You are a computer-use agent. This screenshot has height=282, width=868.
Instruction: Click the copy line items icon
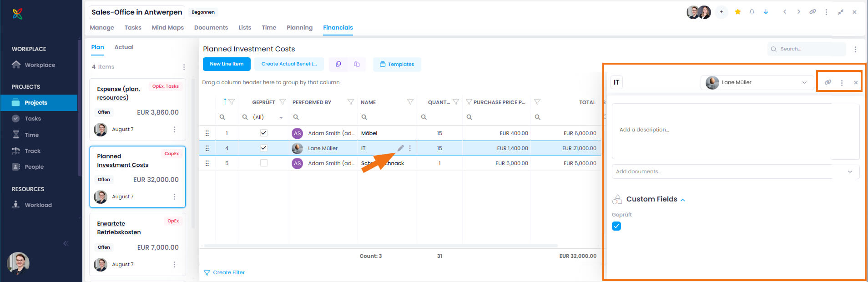pyautogui.click(x=338, y=64)
